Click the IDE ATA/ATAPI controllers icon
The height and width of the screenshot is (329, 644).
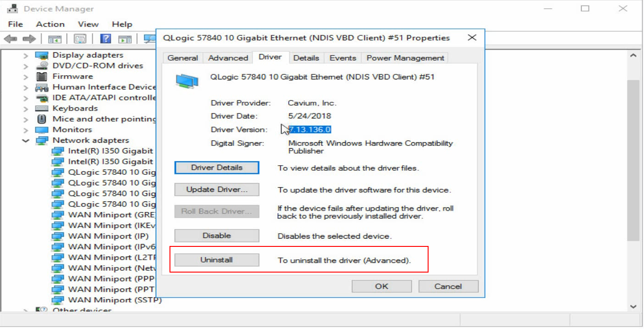(42, 98)
